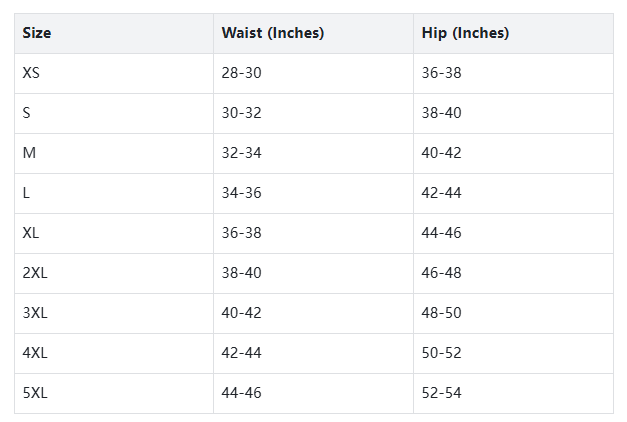Click the hip measurement in the L row
627x422 pixels.
(x=441, y=193)
